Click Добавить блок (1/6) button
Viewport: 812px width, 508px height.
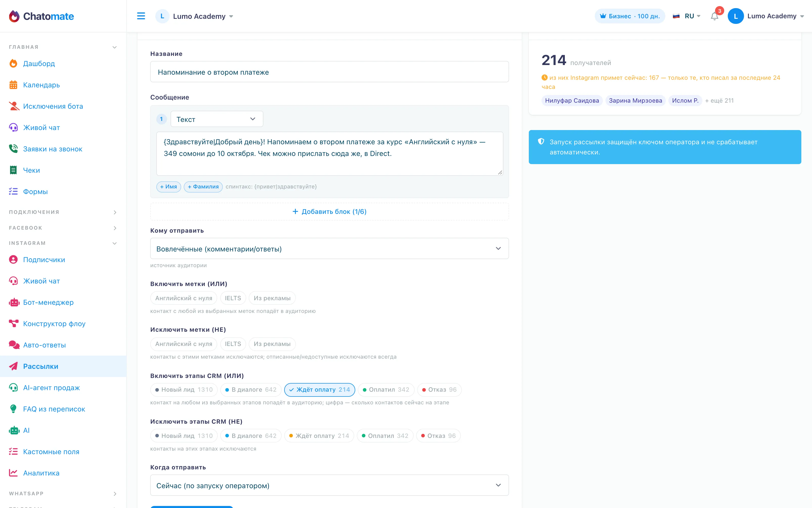pos(329,212)
